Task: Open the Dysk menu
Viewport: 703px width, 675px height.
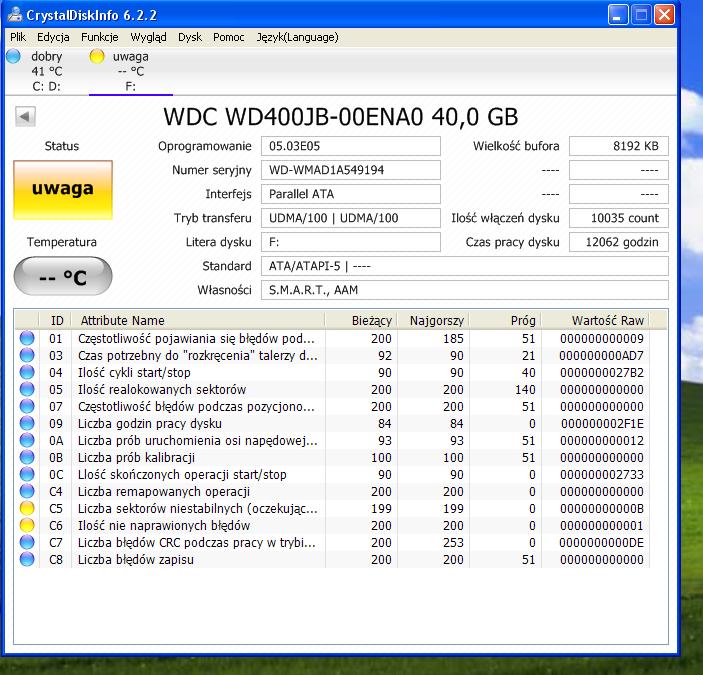Action: click(190, 37)
